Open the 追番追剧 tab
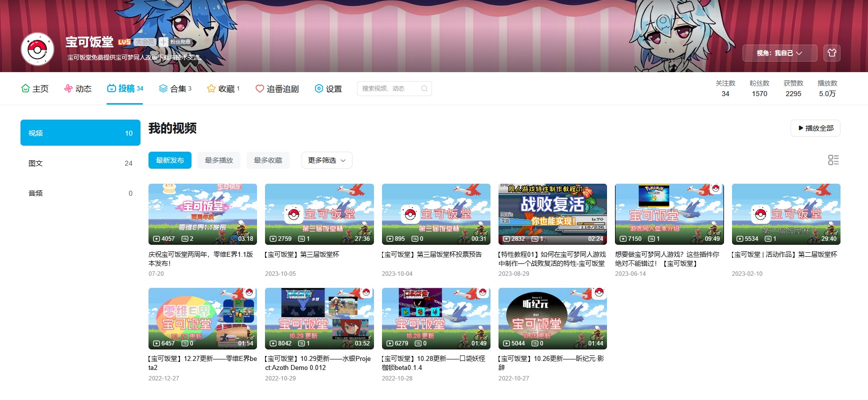Screen dimensions: 868x400 (277, 89)
